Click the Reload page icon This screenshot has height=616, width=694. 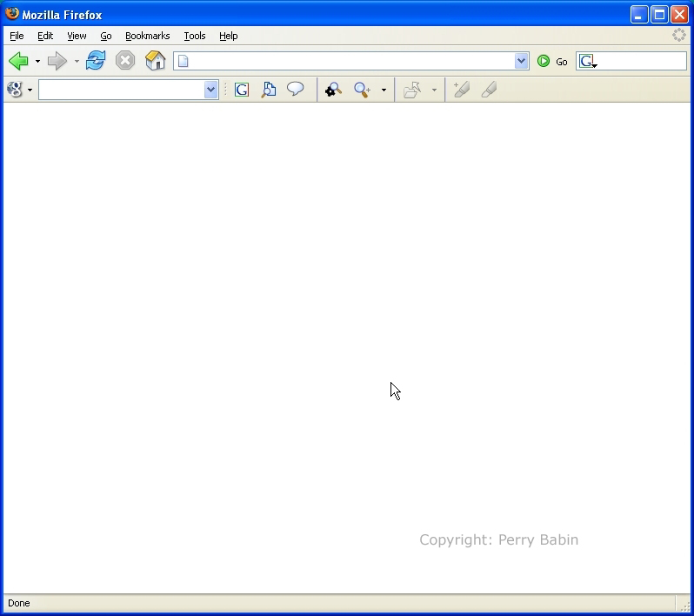coord(96,60)
